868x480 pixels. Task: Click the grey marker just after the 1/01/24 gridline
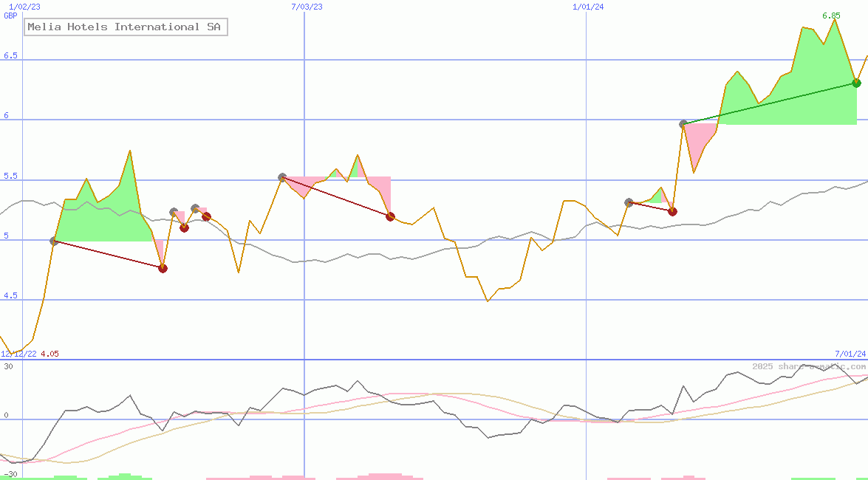tap(629, 202)
